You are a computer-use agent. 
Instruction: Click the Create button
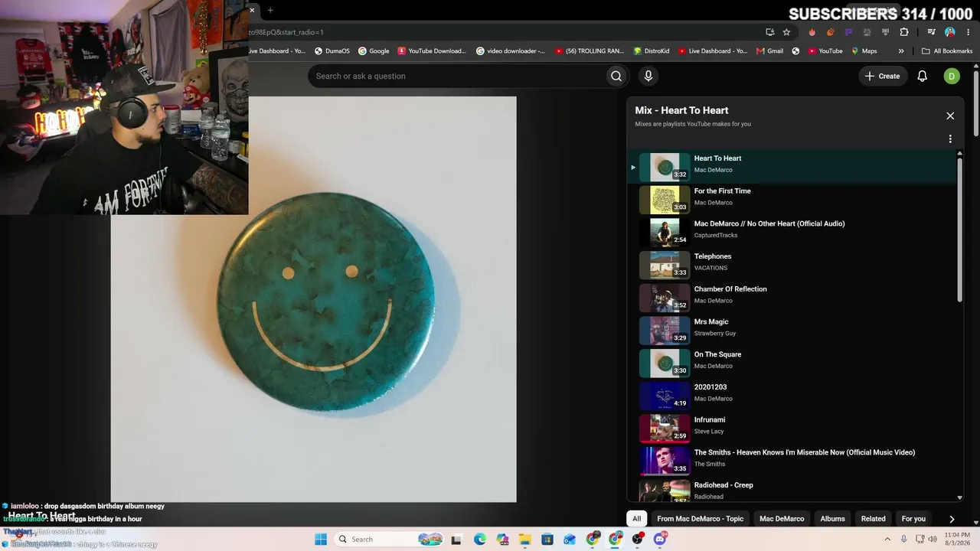[x=882, y=76]
